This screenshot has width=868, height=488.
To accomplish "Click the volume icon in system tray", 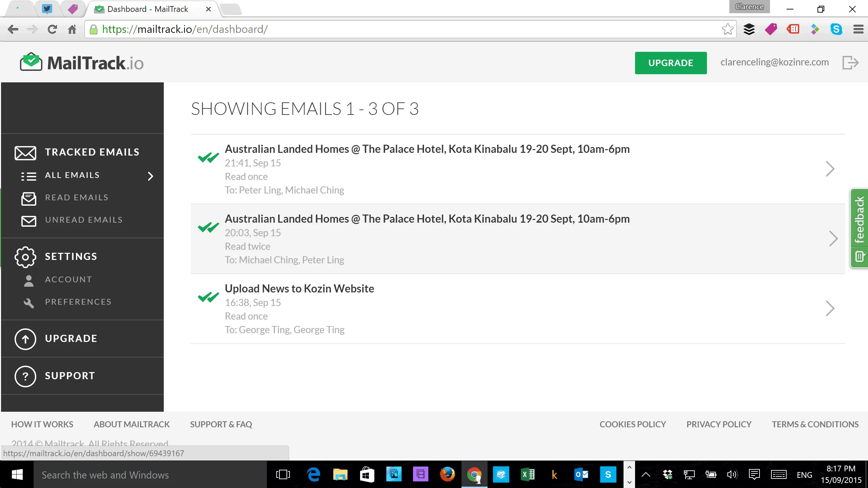I will [732, 474].
